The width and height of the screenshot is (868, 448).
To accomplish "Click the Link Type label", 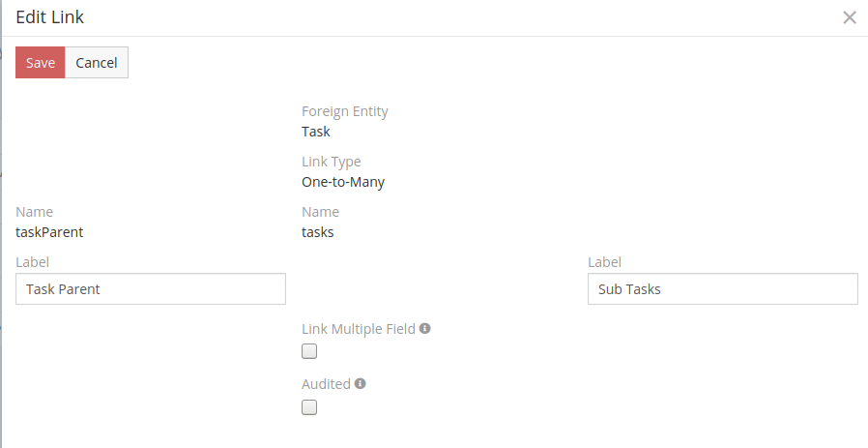I will pyautogui.click(x=331, y=162).
